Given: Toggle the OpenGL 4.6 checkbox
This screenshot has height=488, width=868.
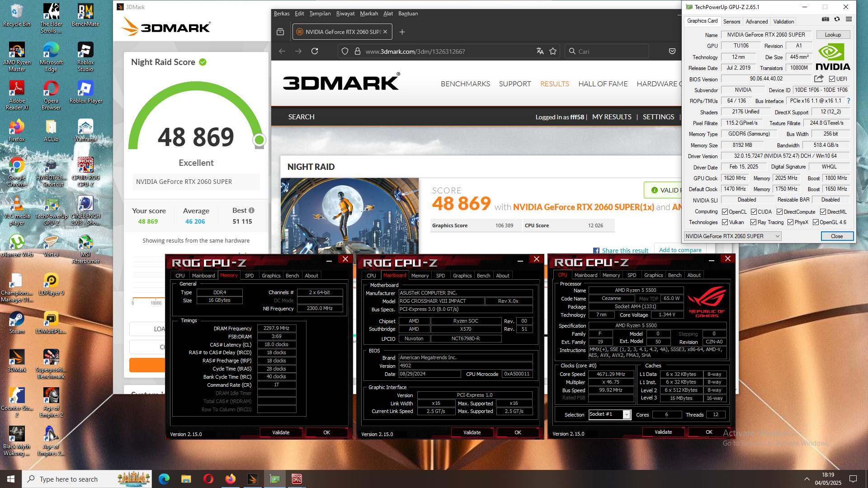Looking at the screenshot, I should coord(816,222).
